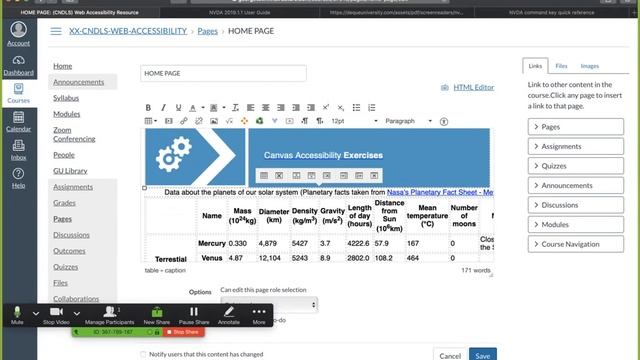This screenshot has height=360, width=640.
Task: Open Modules in course menu
Action: point(67,114)
